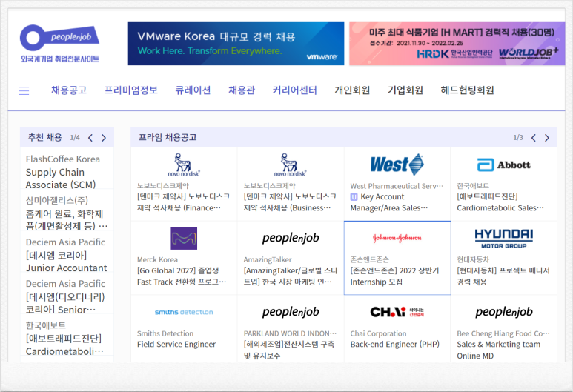Viewport: 573px width, 392px height.
Task: Click the Johnson & Johnson logo
Action: pyautogui.click(x=397, y=238)
